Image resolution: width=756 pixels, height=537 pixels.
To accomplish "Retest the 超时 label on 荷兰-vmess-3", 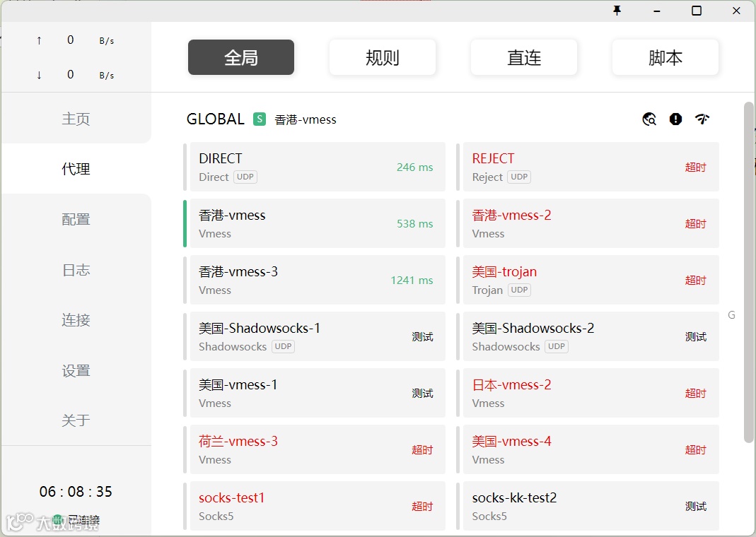I will click(422, 450).
